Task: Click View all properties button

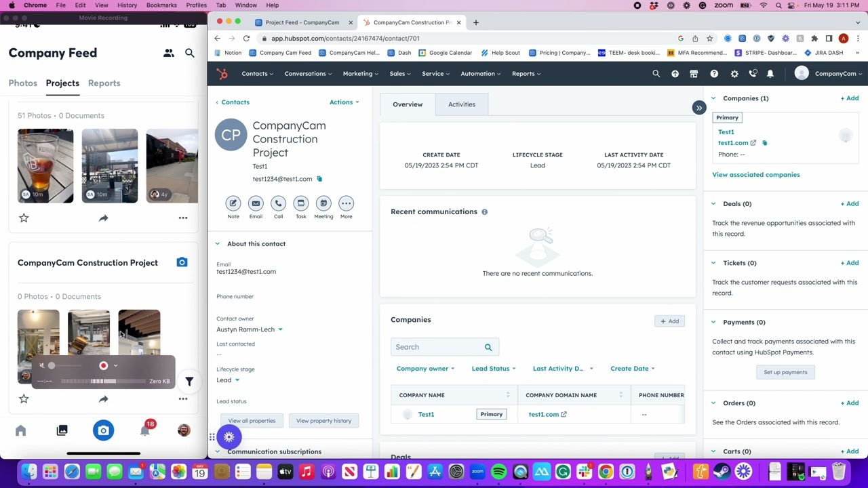Action: point(252,421)
